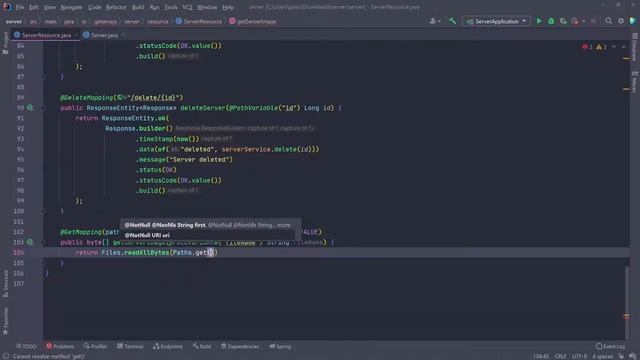Open the Favorites tool window on the left
The height and width of the screenshot is (360, 640).
click(5, 321)
